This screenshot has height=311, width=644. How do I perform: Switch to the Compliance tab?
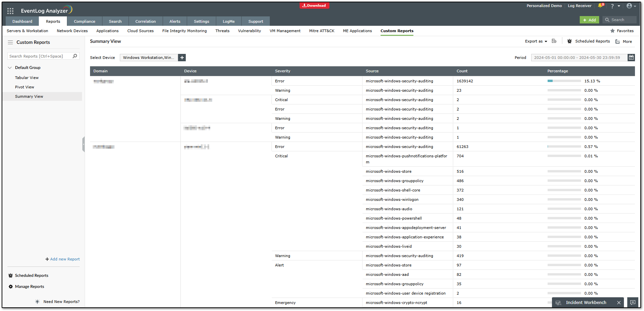pos(85,21)
